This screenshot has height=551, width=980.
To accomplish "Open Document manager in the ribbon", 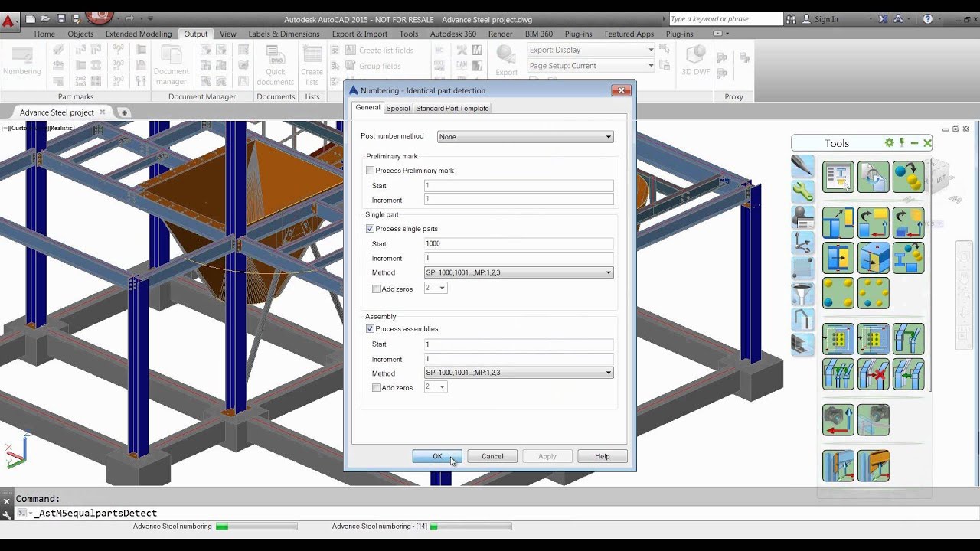I will (x=171, y=65).
